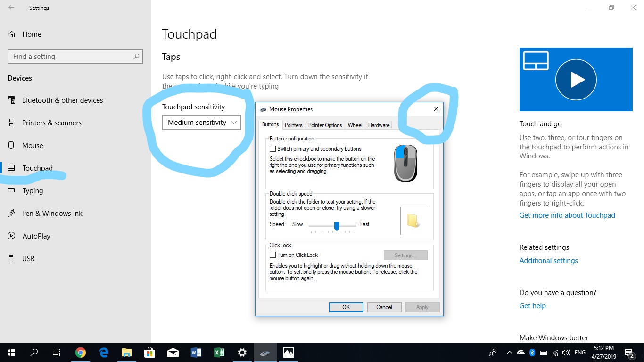
Task: Open the USB settings page
Action: [29, 258]
